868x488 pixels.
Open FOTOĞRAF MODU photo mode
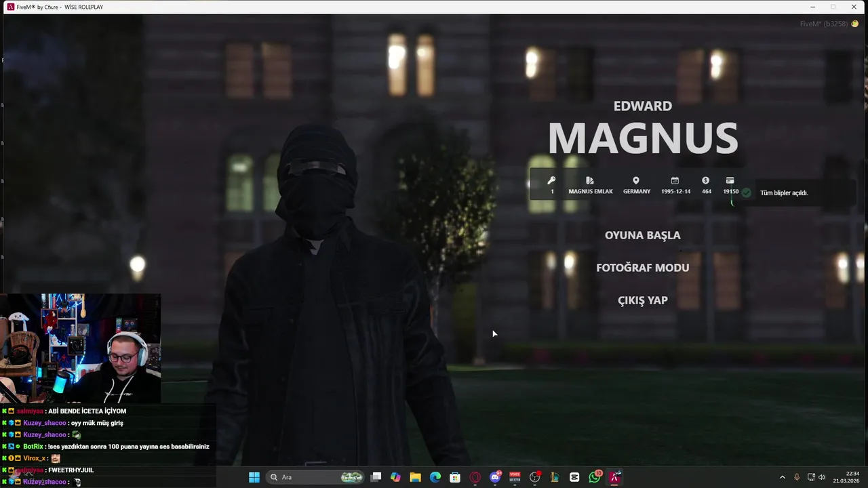pos(642,268)
